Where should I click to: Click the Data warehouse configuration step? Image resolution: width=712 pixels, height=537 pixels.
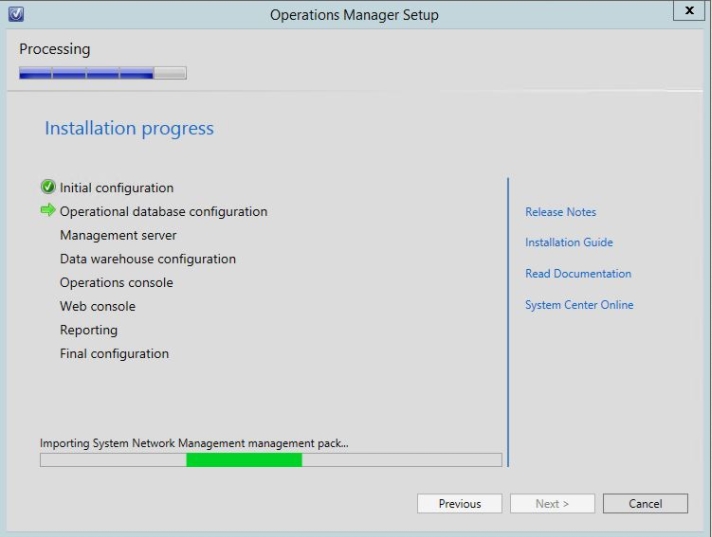(x=147, y=259)
